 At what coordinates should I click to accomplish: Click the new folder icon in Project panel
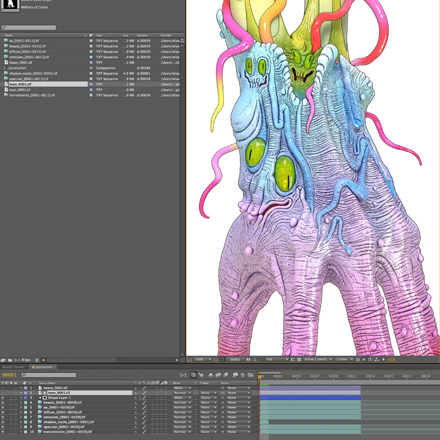click(10, 360)
